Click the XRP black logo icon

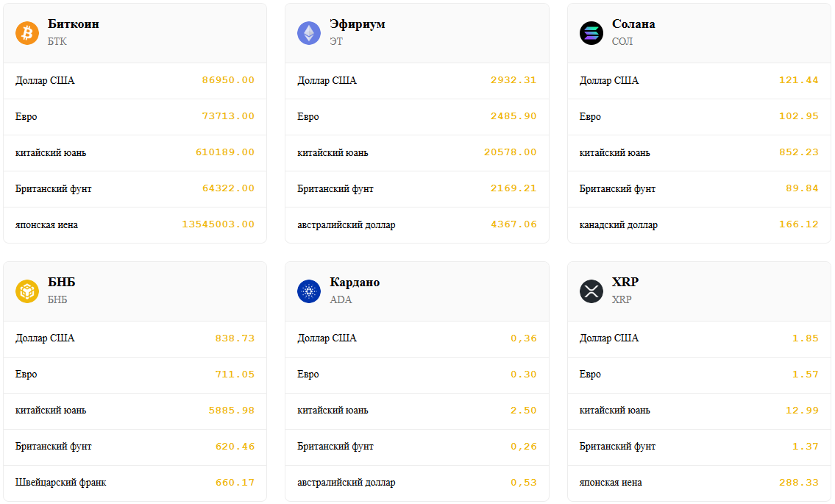591,291
